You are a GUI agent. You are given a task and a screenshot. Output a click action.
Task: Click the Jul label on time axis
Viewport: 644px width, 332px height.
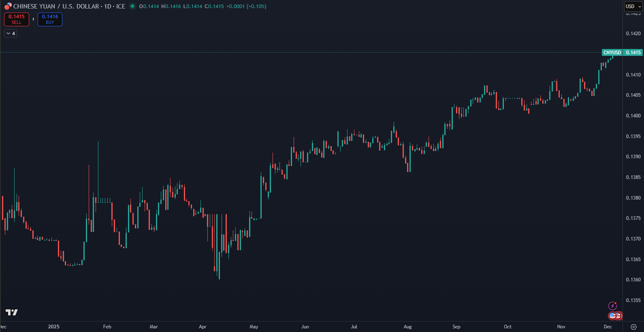pos(354,327)
